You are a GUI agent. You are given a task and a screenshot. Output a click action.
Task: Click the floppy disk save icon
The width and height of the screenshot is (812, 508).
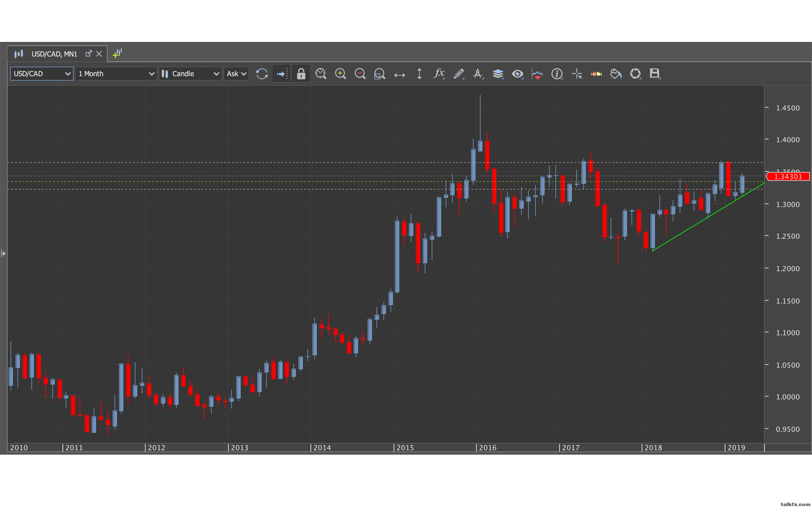click(x=655, y=74)
